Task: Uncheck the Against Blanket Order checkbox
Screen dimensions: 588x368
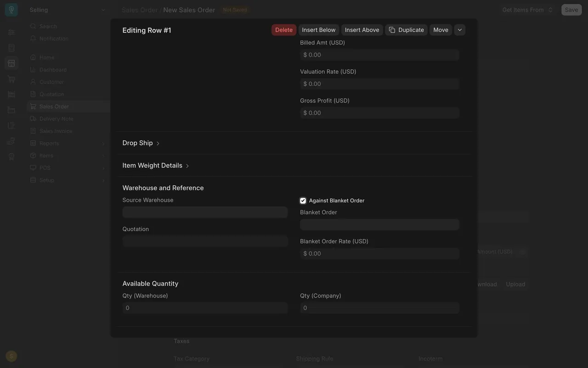Action: [x=303, y=201]
